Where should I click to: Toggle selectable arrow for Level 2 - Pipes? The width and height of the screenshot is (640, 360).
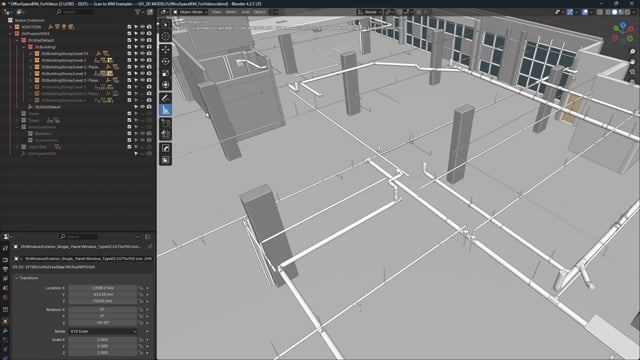tap(136, 80)
